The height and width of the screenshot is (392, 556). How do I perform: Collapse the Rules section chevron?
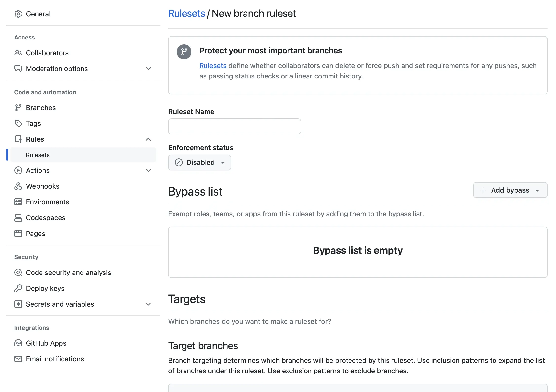[x=148, y=139]
